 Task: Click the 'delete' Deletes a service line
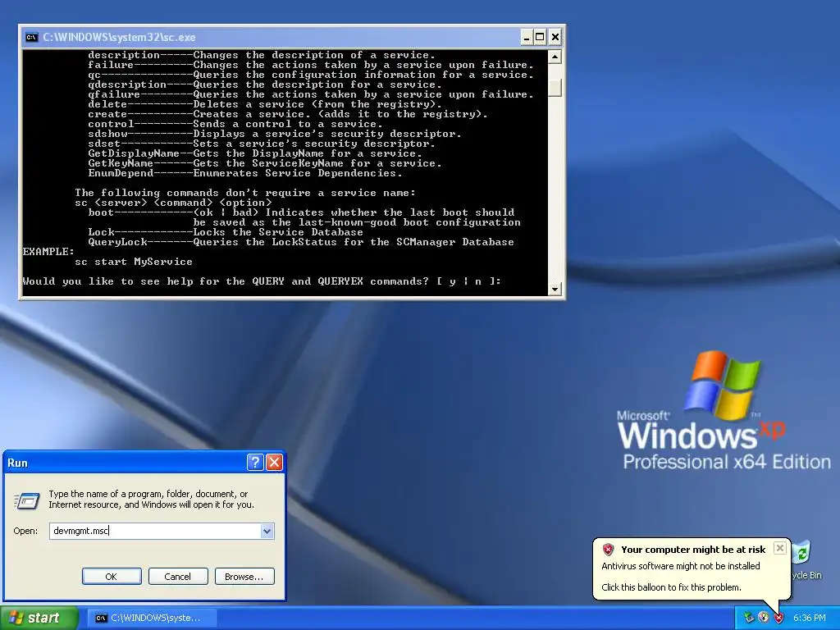click(265, 104)
